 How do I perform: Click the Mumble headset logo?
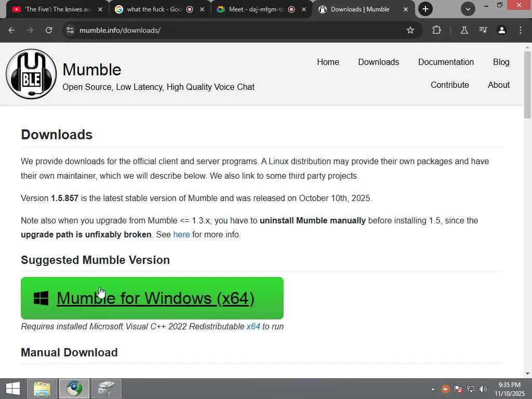pyautogui.click(x=31, y=74)
